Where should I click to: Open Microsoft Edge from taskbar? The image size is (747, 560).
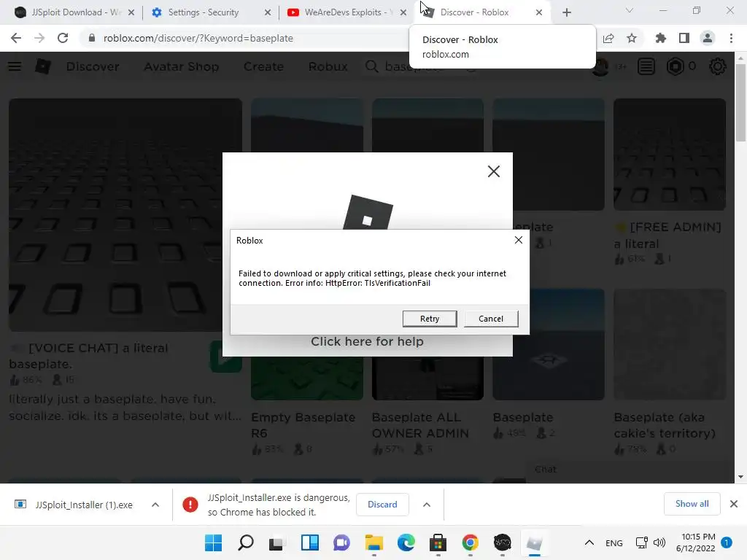coord(406,542)
